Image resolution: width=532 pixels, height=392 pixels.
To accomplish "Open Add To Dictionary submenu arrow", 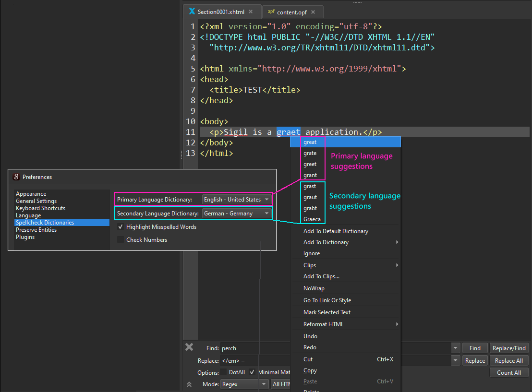I will coord(397,242).
